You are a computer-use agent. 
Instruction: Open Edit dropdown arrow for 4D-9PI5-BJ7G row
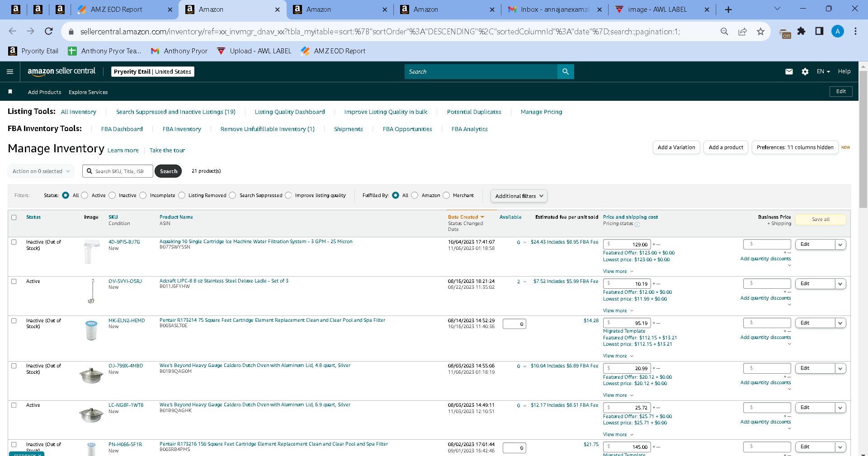(840, 244)
